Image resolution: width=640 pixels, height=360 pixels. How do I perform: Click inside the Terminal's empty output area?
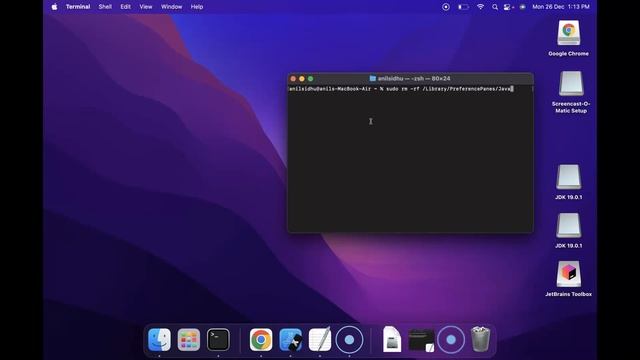(410, 163)
